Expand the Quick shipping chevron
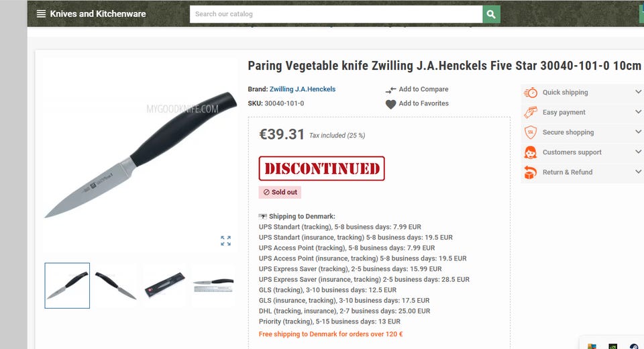Image resolution: width=644 pixels, height=349 pixels. pos(638,92)
